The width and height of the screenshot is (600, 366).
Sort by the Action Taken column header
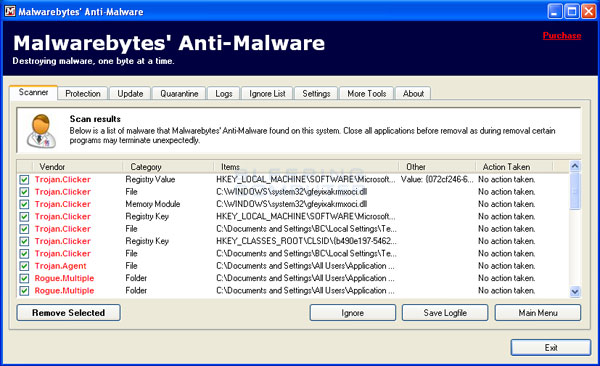coord(514,167)
